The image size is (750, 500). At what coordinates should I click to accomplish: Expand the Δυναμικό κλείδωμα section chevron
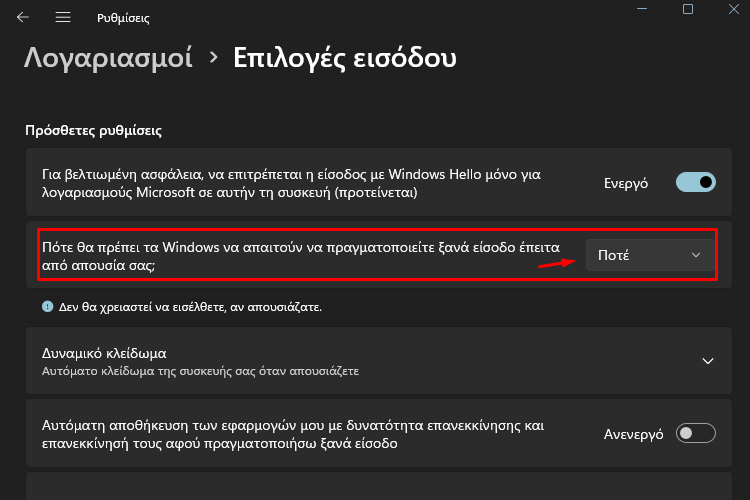coord(708,361)
